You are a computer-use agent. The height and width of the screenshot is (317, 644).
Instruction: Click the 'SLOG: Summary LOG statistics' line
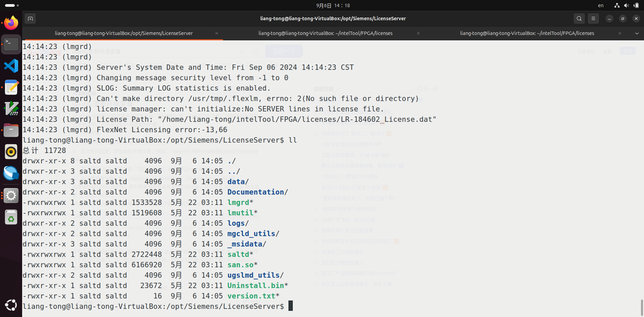(146, 88)
